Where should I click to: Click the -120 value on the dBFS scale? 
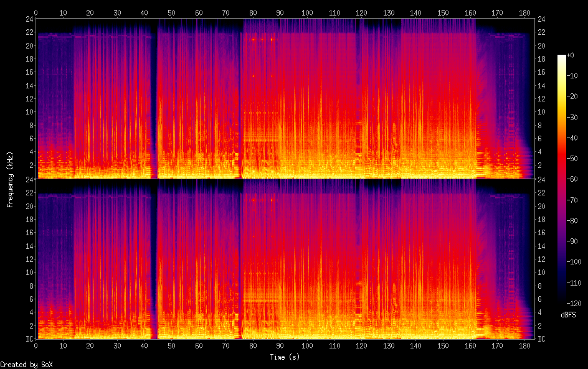[574, 304]
